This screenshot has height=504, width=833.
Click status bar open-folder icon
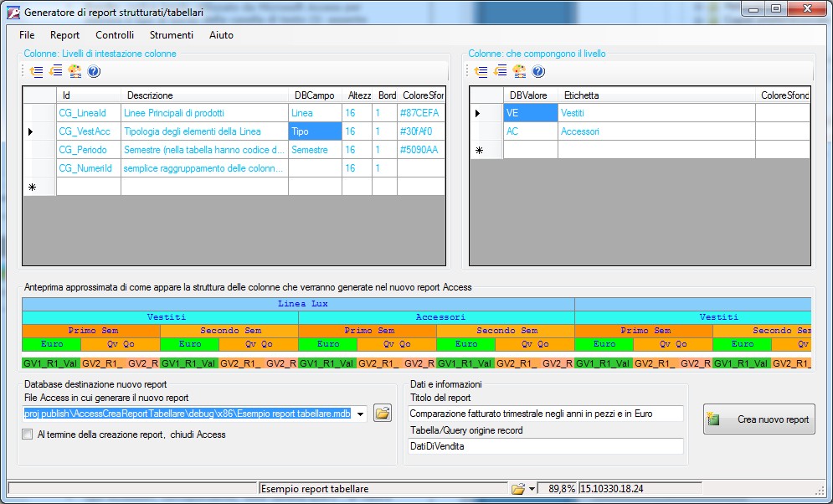(x=518, y=489)
